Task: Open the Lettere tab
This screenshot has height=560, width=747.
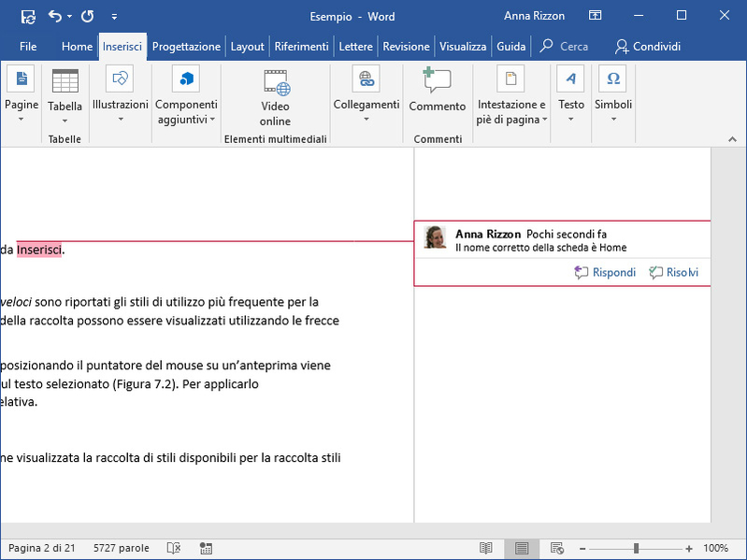Action: click(356, 47)
